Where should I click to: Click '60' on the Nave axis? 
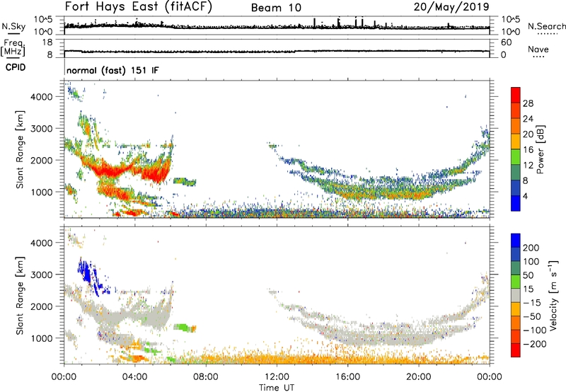(x=506, y=42)
